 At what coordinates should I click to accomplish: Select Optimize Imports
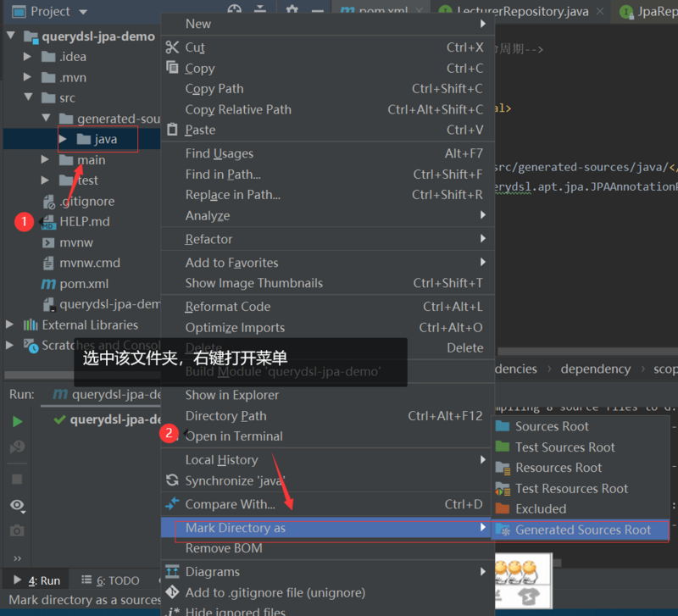point(328,328)
